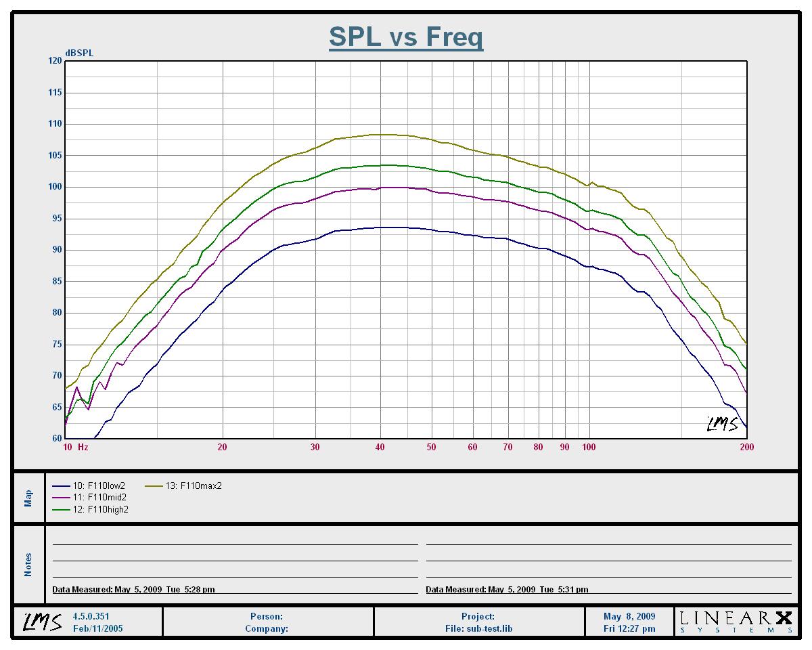This screenshot has width=812, height=650.
Task: Click the vertical Notes panel label
Action: click(x=28, y=565)
